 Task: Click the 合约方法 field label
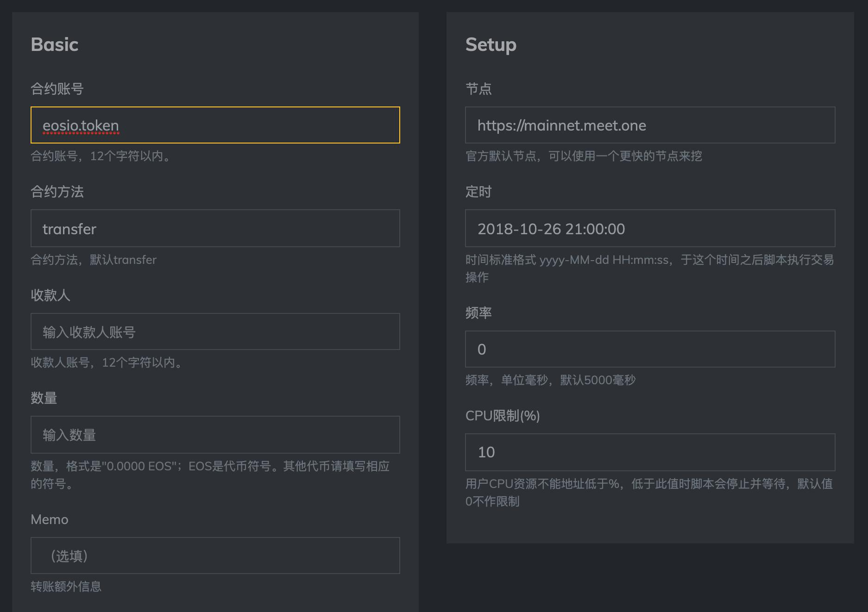tap(57, 192)
